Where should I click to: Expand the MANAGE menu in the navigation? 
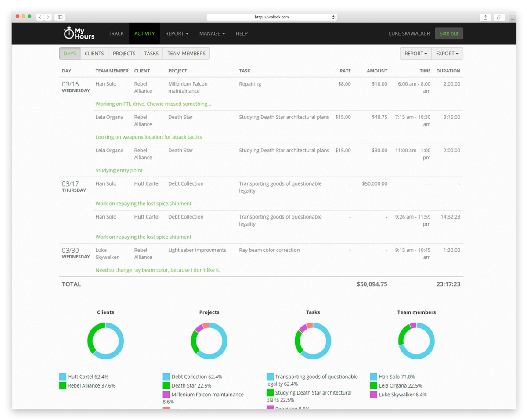[x=212, y=33]
